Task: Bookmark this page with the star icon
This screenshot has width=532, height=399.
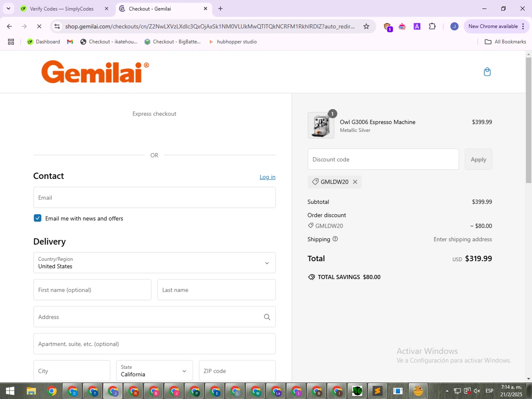Action: pos(366,26)
